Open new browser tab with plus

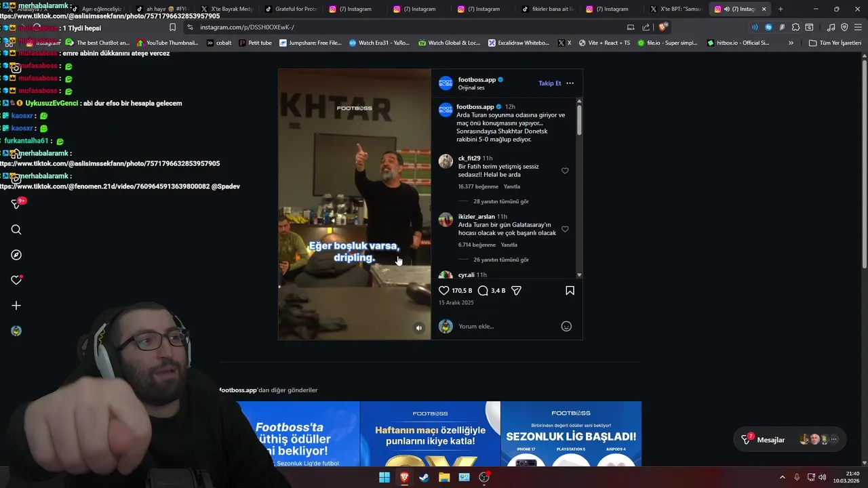click(x=781, y=9)
